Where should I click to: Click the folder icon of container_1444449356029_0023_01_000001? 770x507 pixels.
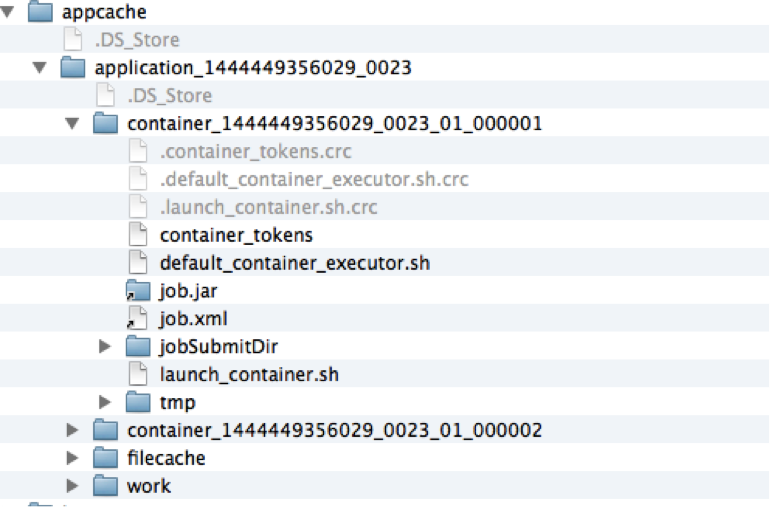[x=106, y=123]
